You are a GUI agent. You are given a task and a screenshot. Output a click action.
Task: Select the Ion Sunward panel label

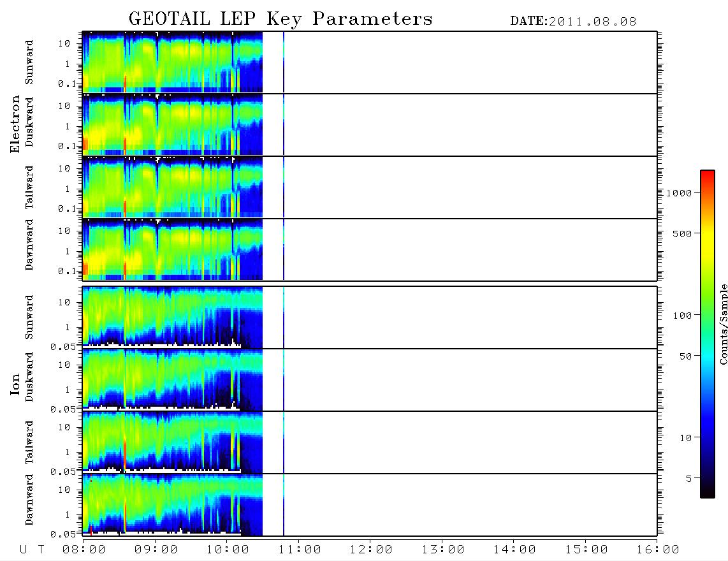tap(29, 317)
